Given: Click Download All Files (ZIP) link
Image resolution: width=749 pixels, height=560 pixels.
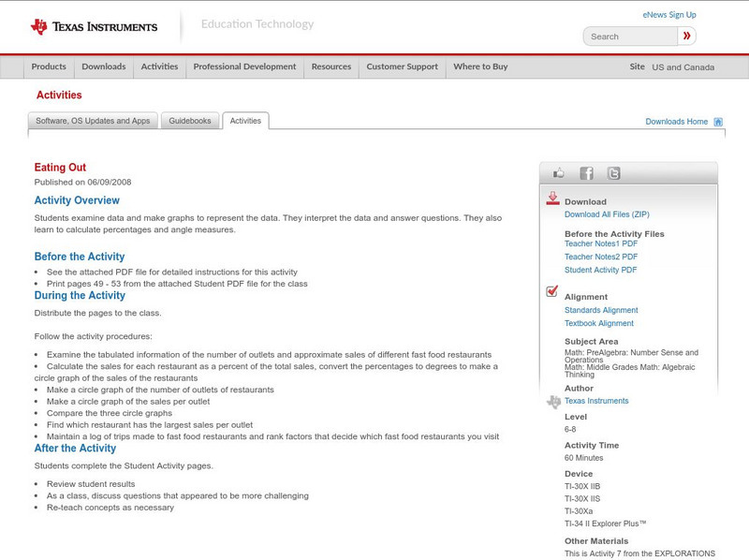Looking at the screenshot, I should (607, 214).
